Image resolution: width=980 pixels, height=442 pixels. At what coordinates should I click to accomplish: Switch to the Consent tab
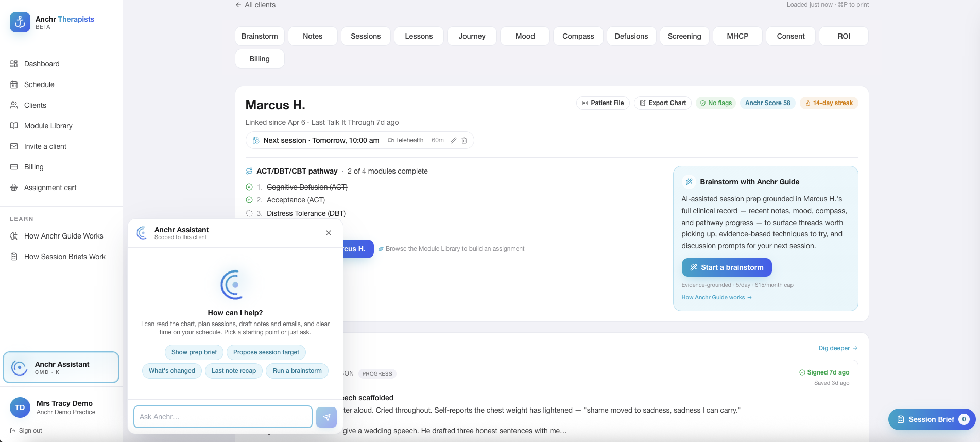click(x=790, y=36)
